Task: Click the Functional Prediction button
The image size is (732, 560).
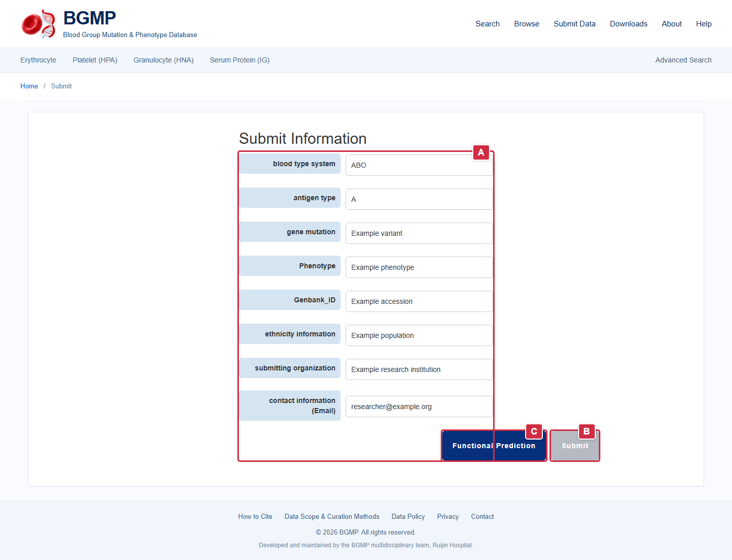Action: point(494,446)
